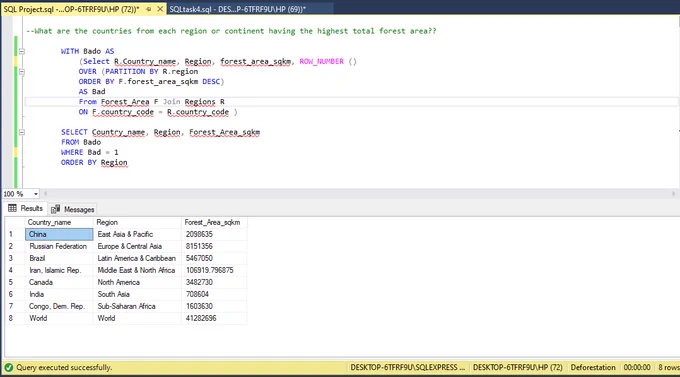Screen dimensions: 680x377
Task: Select the Russian Federation cell
Action: tap(59, 246)
